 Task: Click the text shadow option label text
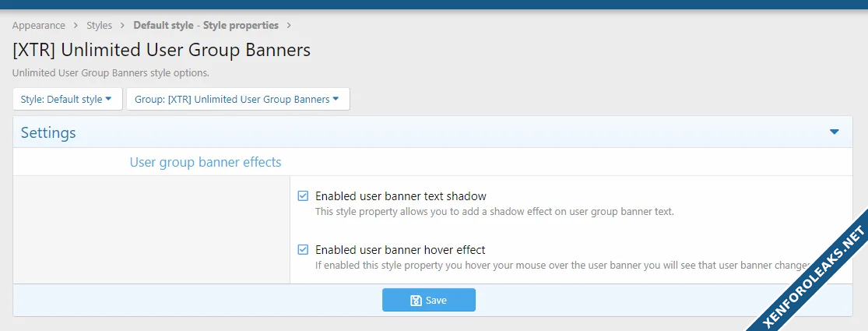[400, 196]
